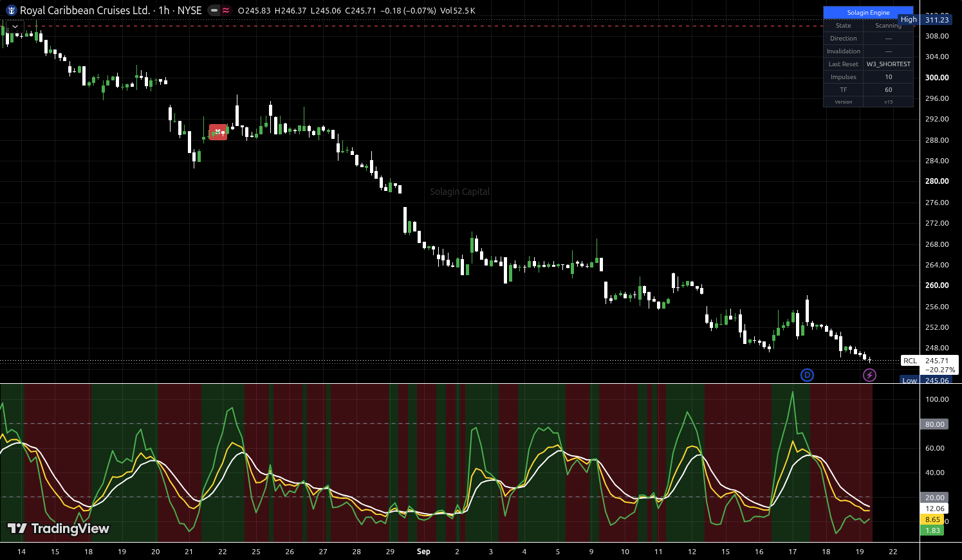
Task: Click the TF value 60
Action: [889, 90]
